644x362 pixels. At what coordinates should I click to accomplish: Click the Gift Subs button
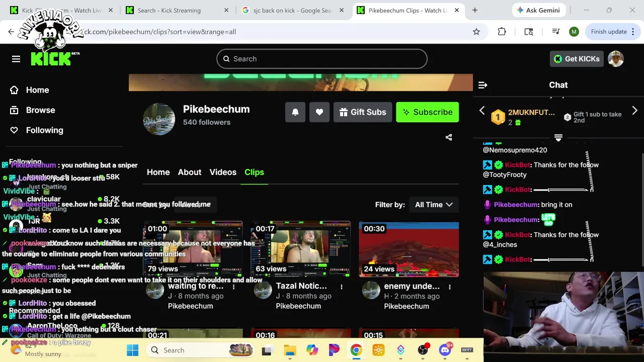pos(363,112)
